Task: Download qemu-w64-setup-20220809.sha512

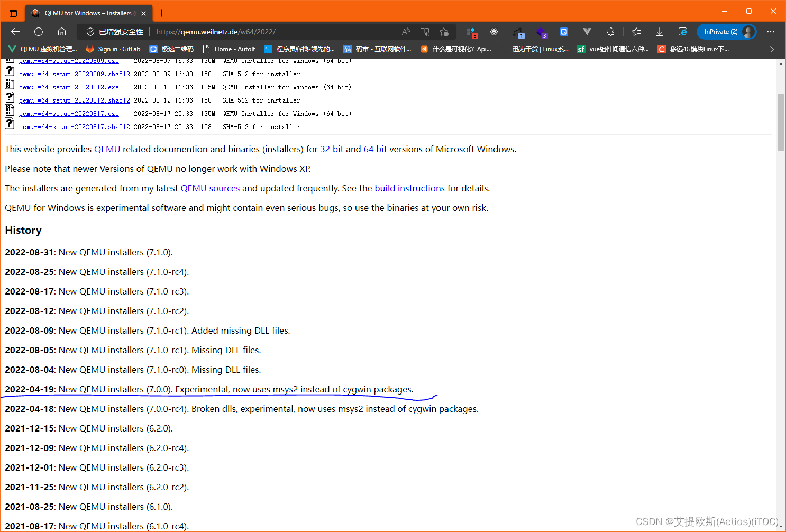Action: 75,74
